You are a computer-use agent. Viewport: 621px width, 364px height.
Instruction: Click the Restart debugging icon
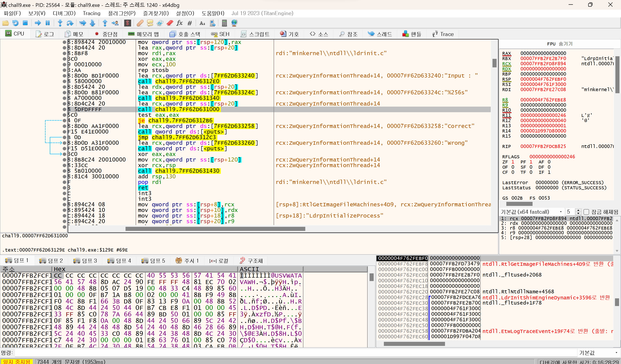[x=15, y=23]
